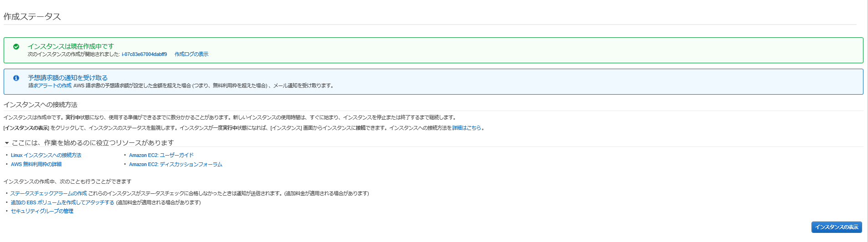Screen dimensions: 868x242
Task: Click the green success checkmark icon
Action: 16,46
